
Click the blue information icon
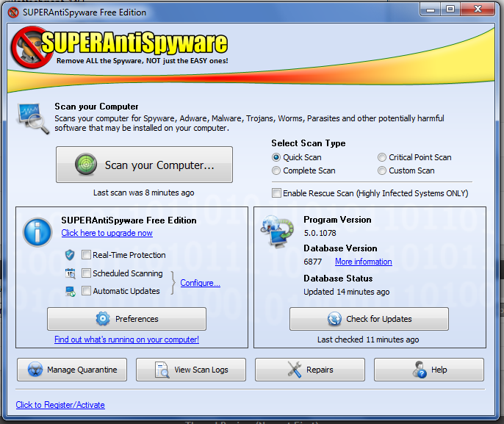pos(37,232)
